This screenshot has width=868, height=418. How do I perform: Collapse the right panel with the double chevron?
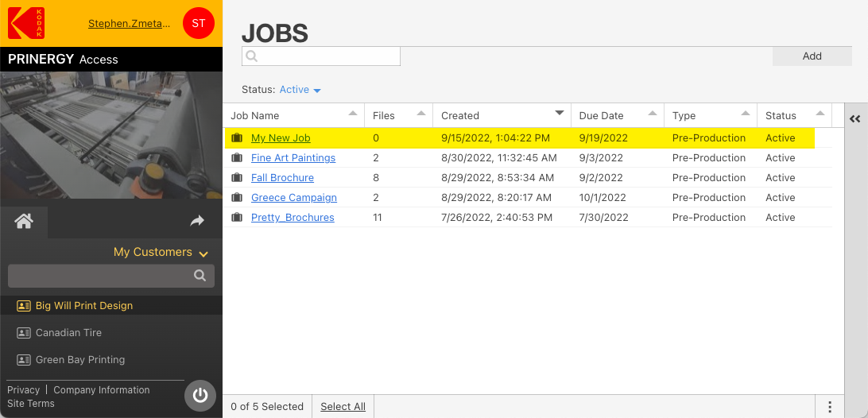click(x=855, y=119)
